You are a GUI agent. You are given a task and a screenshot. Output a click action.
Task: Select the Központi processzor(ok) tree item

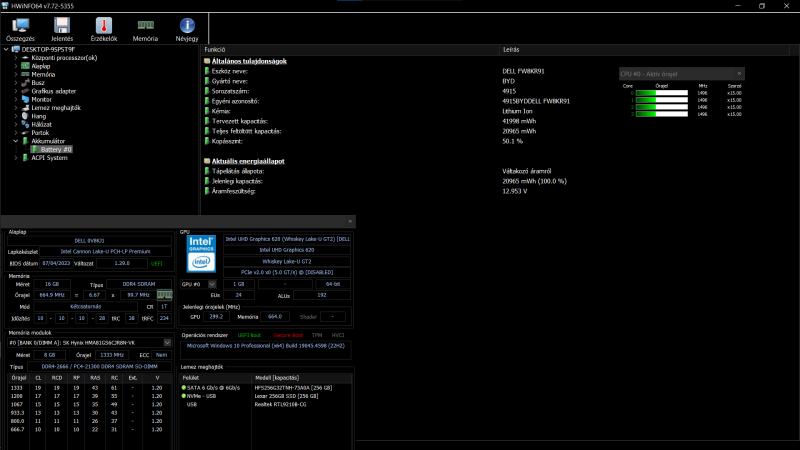(64, 58)
